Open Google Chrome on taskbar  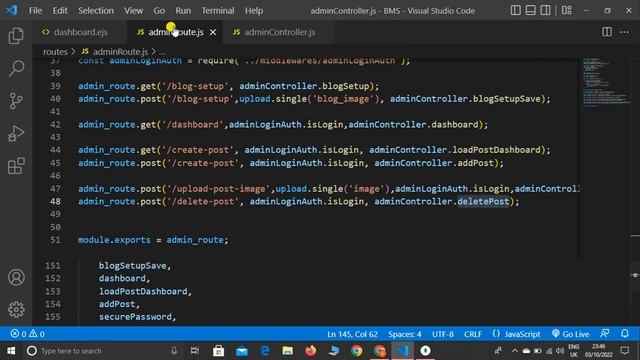pos(356,351)
